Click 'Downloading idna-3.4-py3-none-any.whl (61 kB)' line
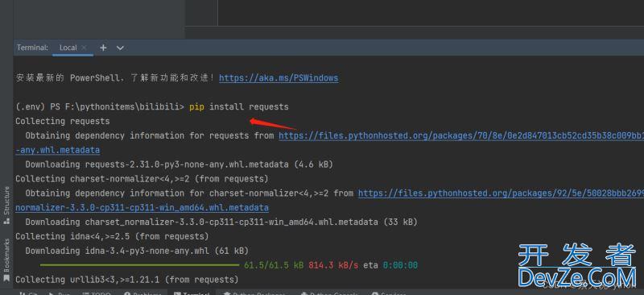The image size is (644, 295). pos(137,251)
